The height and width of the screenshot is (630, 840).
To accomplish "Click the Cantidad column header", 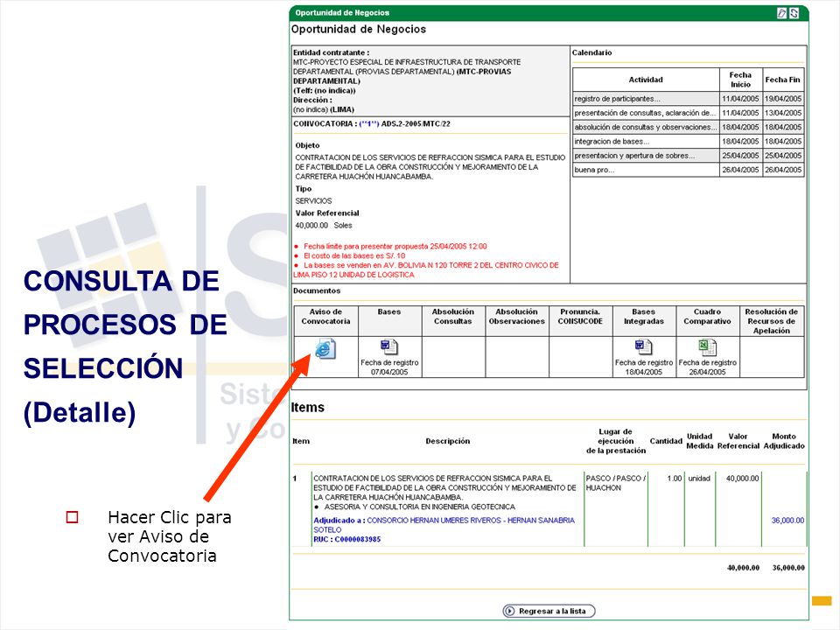I will point(666,441).
